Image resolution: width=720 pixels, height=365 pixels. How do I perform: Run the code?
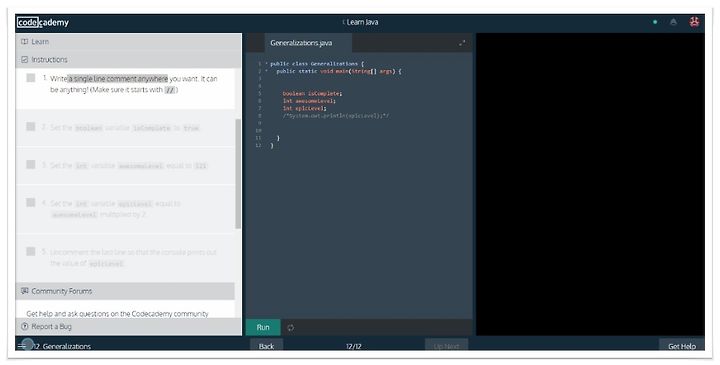coord(263,327)
